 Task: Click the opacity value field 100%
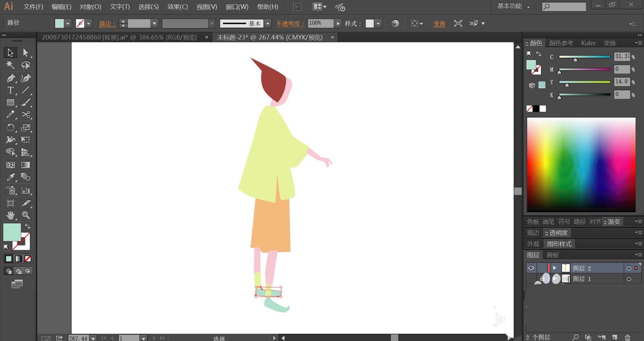pos(320,23)
